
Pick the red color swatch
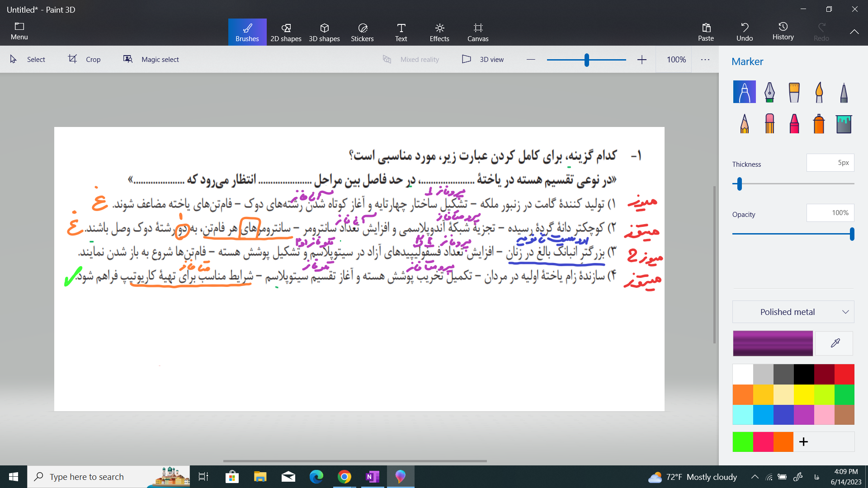pos(844,374)
